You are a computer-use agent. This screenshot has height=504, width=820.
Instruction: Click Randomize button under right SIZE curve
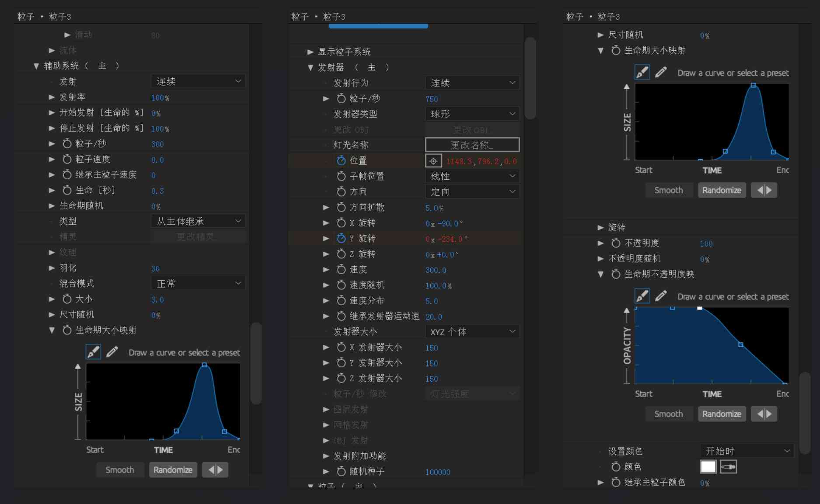[x=722, y=190]
